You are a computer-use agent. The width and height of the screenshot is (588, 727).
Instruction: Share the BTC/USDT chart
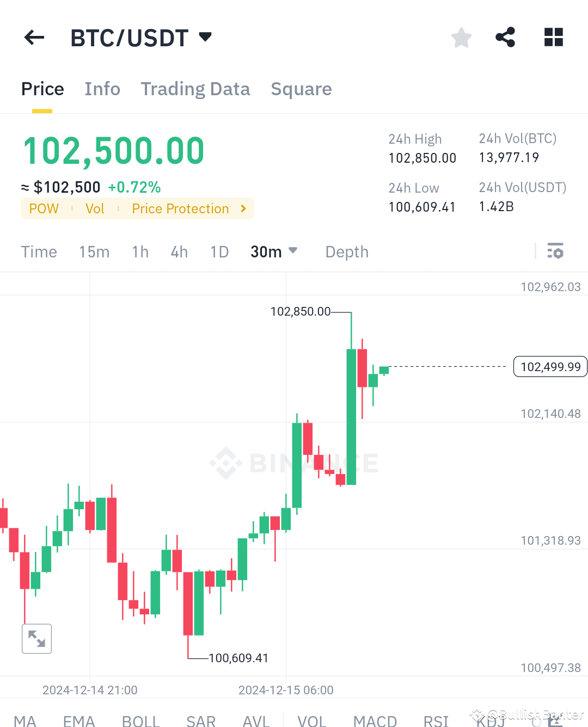click(505, 37)
